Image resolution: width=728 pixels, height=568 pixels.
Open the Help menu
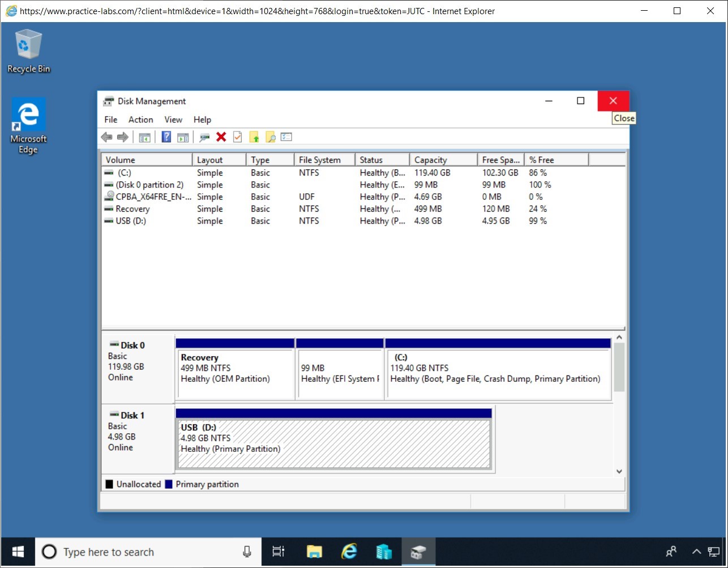202,119
